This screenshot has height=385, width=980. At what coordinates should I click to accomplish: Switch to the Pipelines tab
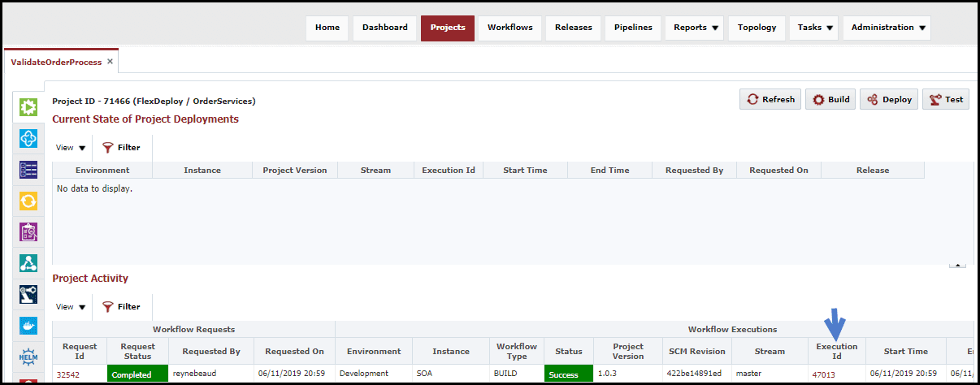coord(633,28)
